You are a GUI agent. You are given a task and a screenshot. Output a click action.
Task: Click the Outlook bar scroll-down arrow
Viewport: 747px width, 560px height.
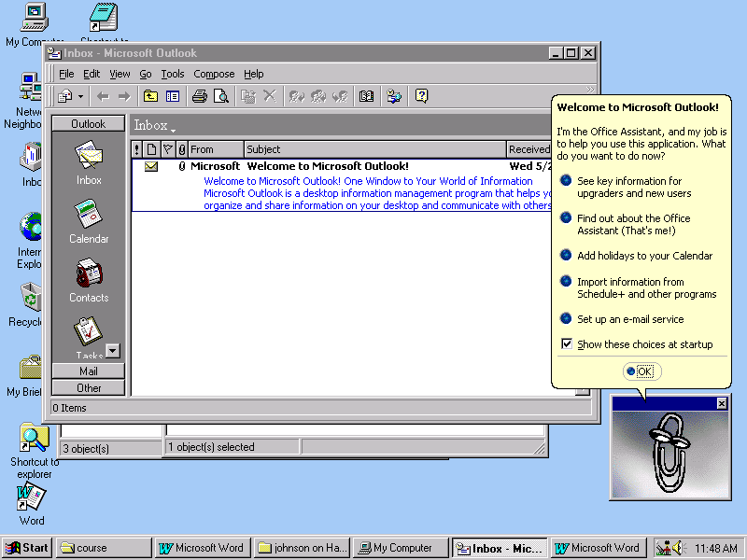pyautogui.click(x=113, y=351)
